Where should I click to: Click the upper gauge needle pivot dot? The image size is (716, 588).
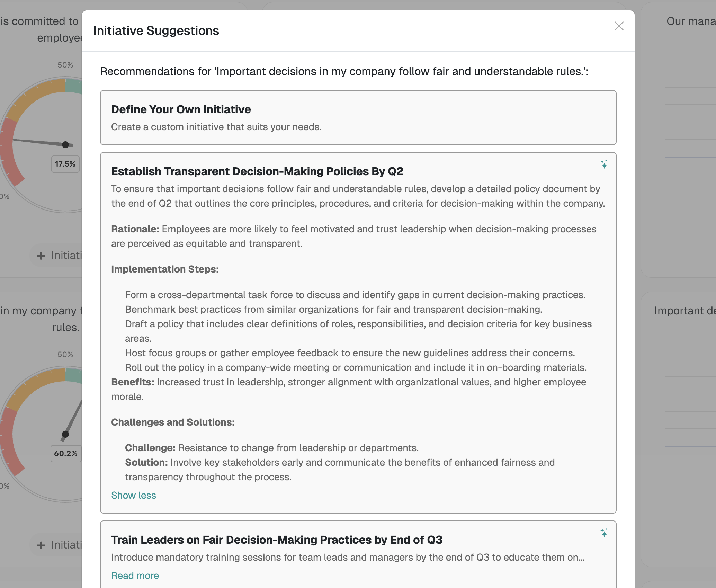pyautogui.click(x=65, y=145)
